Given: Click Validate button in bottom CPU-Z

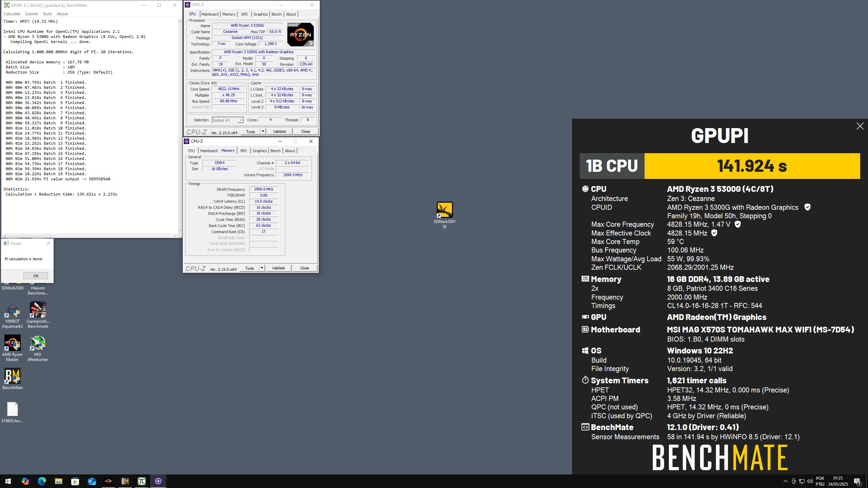Looking at the screenshot, I should 278,268.
